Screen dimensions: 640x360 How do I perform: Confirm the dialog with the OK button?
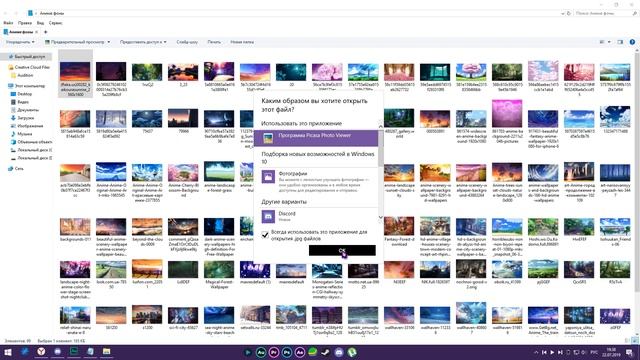pyautogui.click(x=342, y=250)
